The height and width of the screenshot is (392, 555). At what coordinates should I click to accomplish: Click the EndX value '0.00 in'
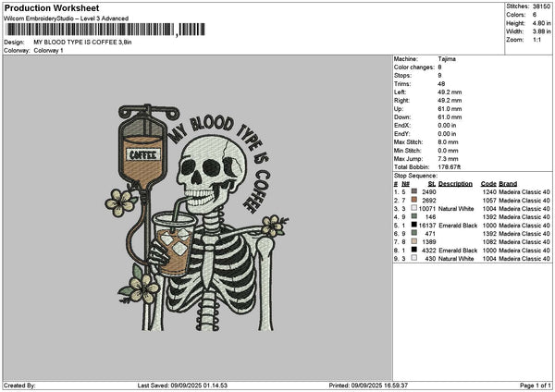pos(447,125)
